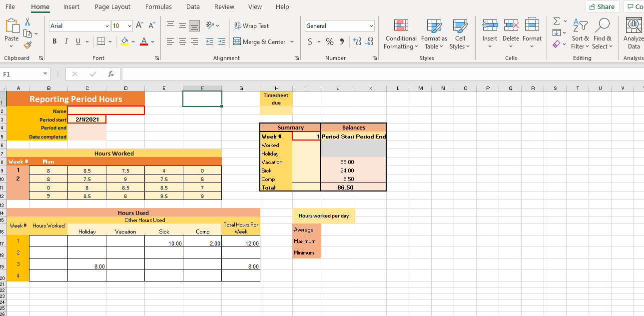The height and width of the screenshot is (316, 644).
Task: Click Increase Decimal icon
Action: pyautogui.click(x=357, y=42)
